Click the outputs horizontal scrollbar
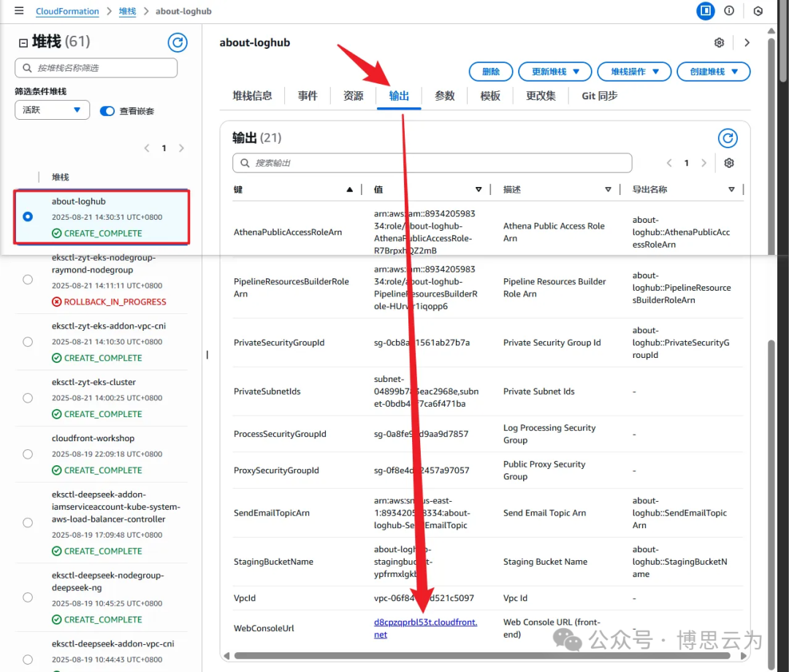This screenshot has width=789, height=672. coord(482,655)
